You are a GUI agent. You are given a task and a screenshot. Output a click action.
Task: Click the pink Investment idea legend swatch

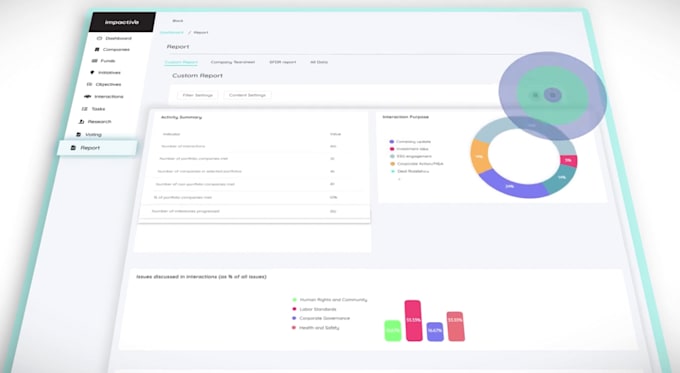tap(392, 149)
